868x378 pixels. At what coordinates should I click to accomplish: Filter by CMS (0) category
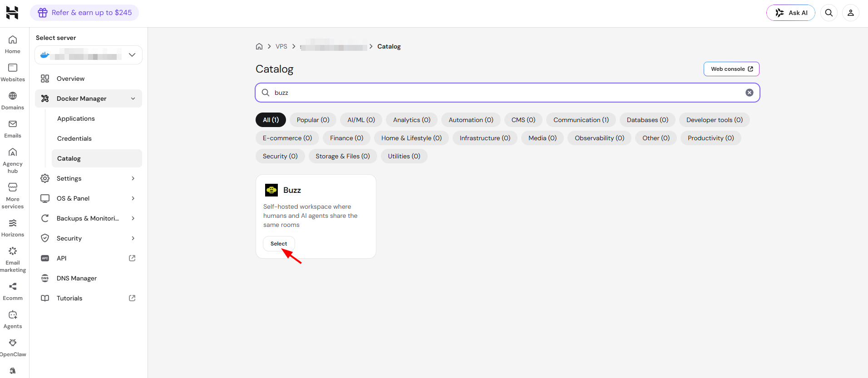[523, 120]
